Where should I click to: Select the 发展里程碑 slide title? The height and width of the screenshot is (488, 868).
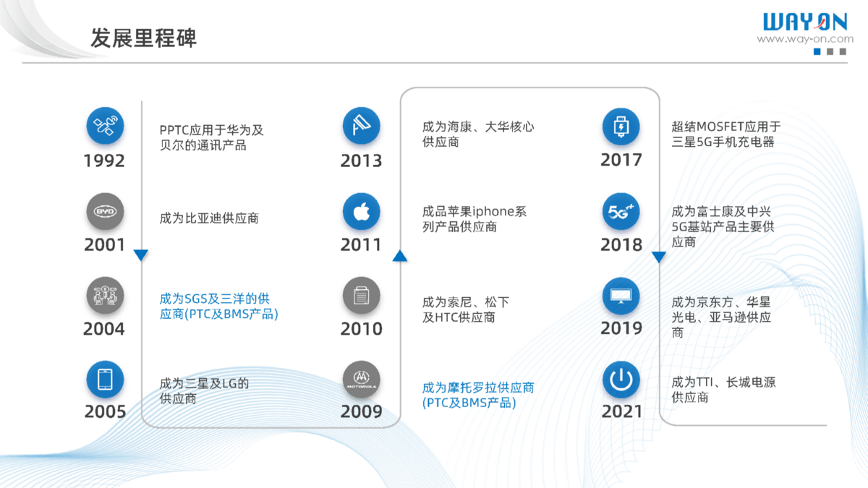(x=143, y=38)
